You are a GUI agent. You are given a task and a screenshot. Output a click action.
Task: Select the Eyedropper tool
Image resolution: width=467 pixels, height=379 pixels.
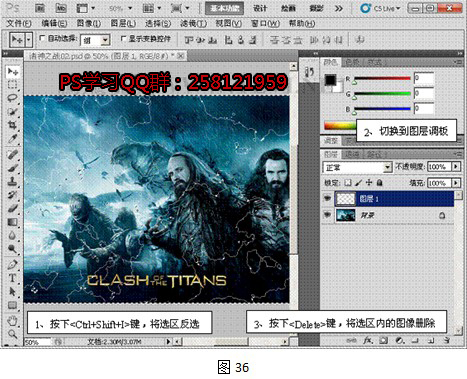coord(13,139)
